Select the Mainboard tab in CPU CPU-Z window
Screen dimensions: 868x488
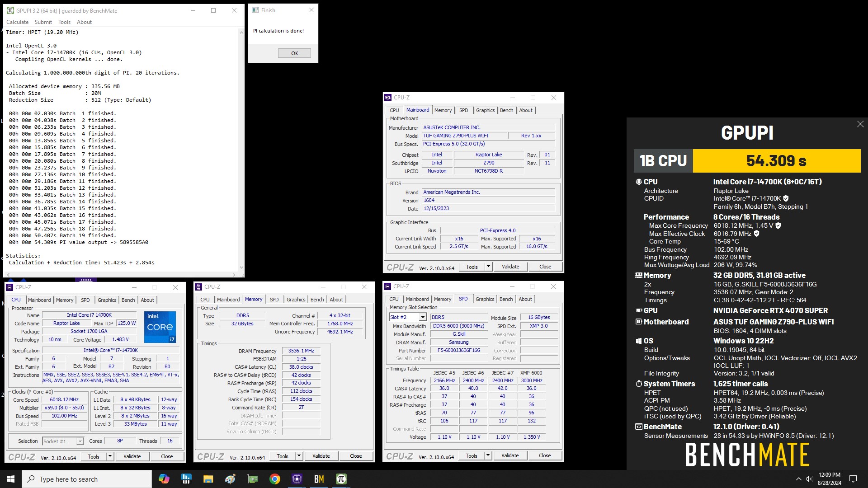39,300
